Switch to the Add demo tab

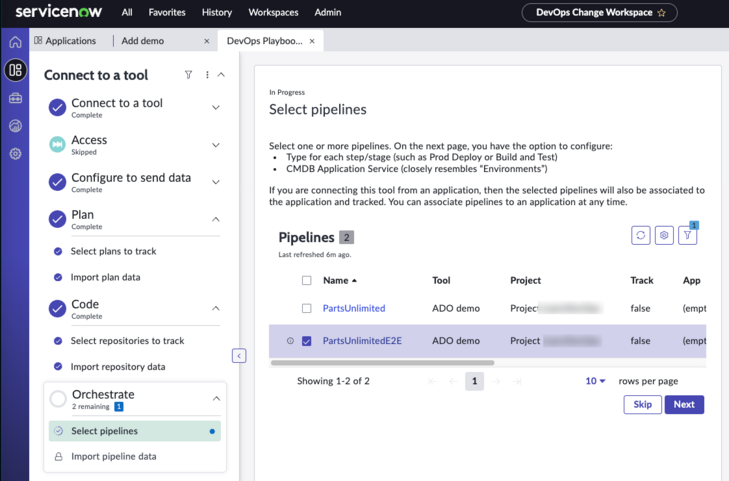coord(143,41)
